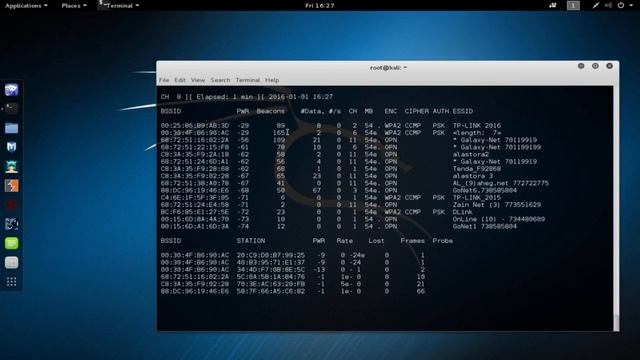Open the clock showing Fri 16:27
Screen dimensions: 640x360
click(x=320, y=6)
